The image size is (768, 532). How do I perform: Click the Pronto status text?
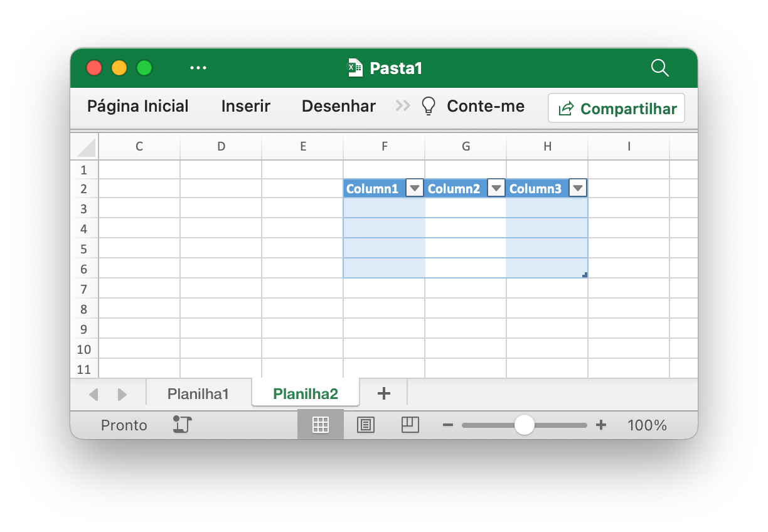[x=124, y=425]
